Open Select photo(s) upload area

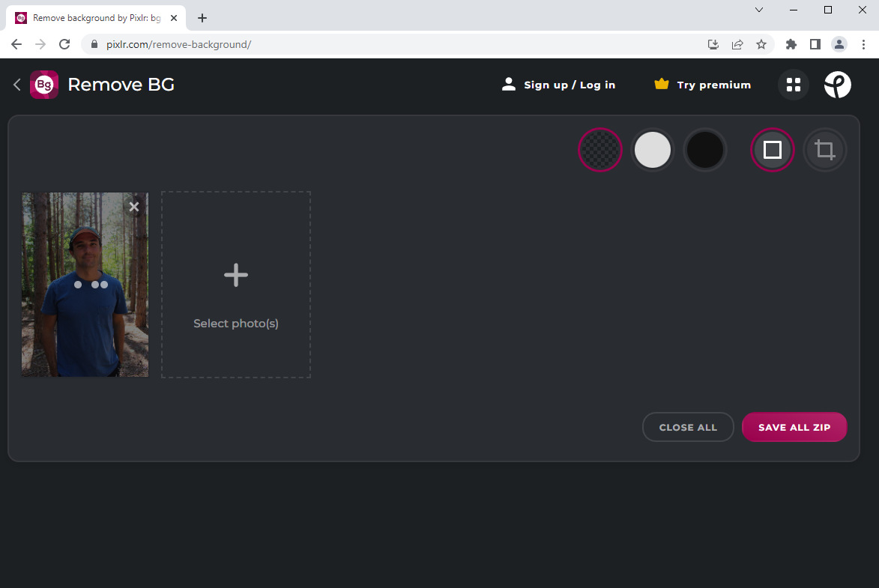(x=235, y=285)
